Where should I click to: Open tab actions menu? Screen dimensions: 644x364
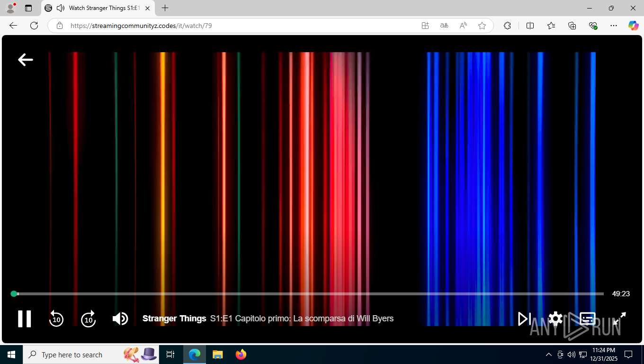[x=28, y=8]
